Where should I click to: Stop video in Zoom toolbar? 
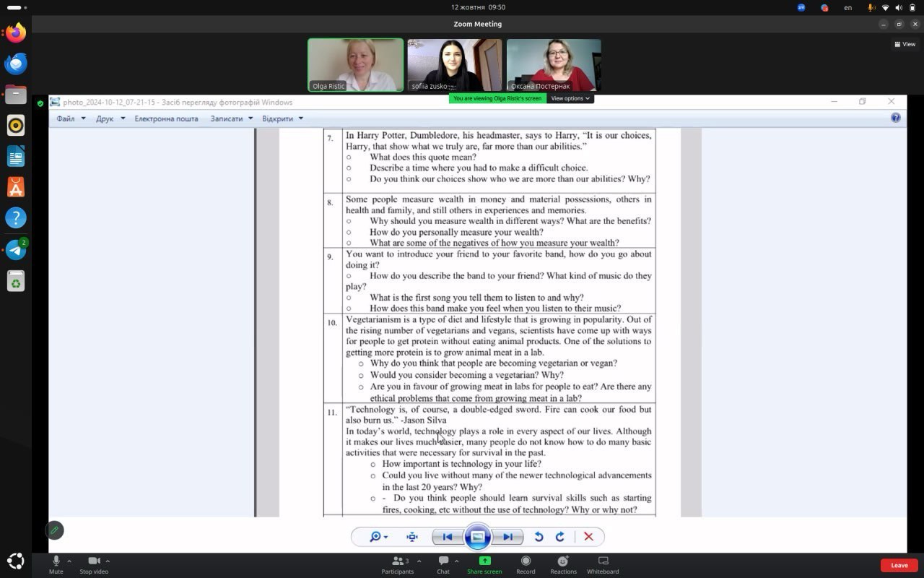click(x=94, y=564)
